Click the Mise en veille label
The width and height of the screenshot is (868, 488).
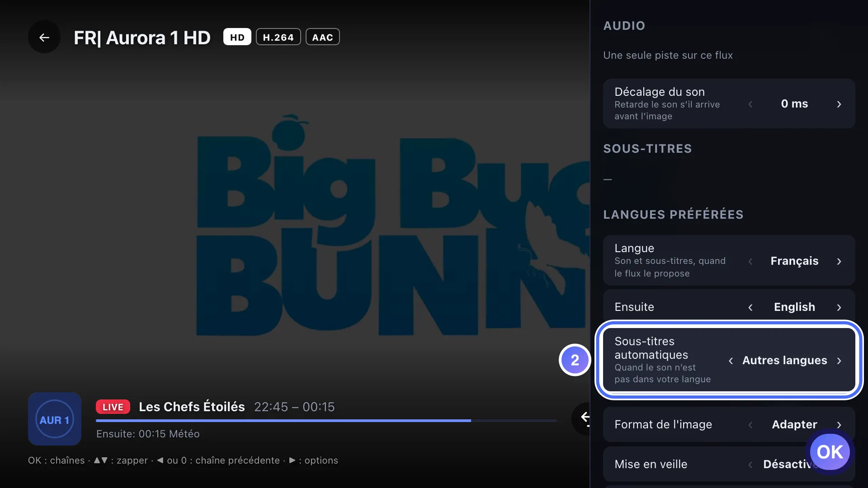coord(651,464)
